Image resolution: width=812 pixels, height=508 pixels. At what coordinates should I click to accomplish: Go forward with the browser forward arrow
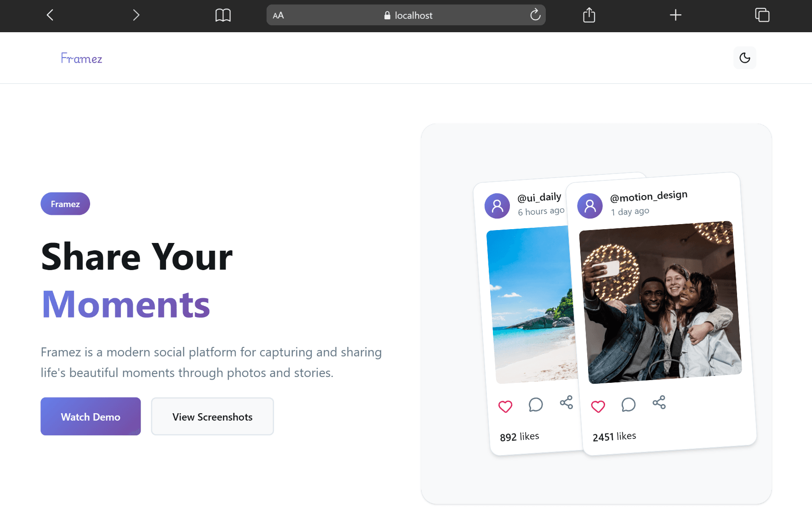(x=136, y=15)
